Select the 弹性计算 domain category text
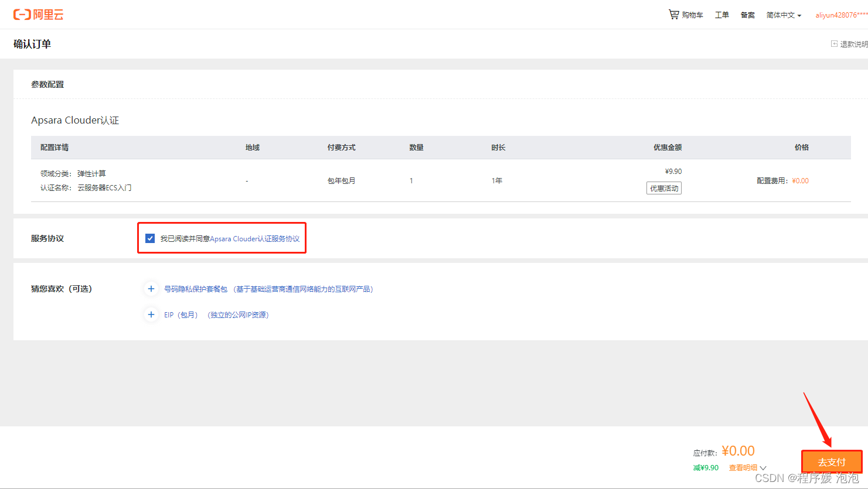The image size is (868, 489). [x=91, y=174]
